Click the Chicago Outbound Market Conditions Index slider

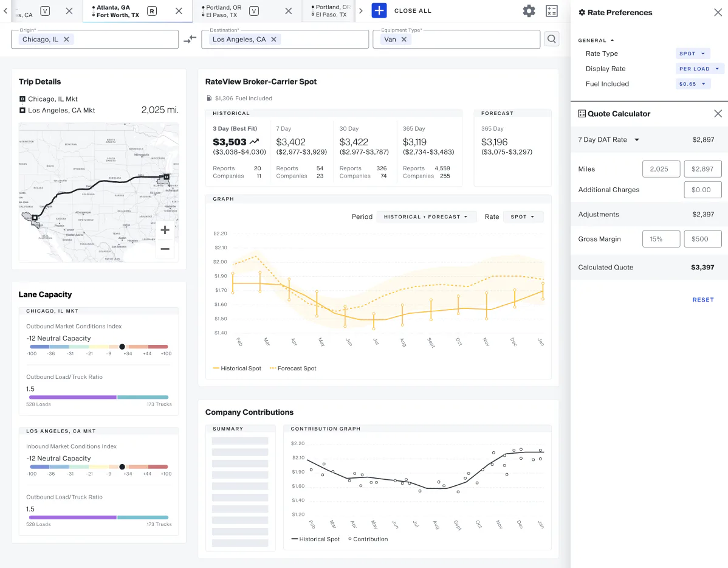[x=99, y=347]
